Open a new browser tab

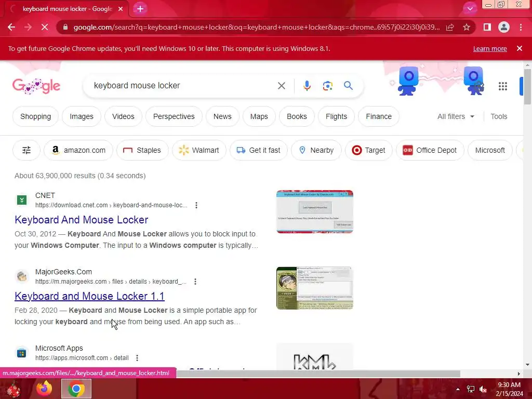point(140,9)
